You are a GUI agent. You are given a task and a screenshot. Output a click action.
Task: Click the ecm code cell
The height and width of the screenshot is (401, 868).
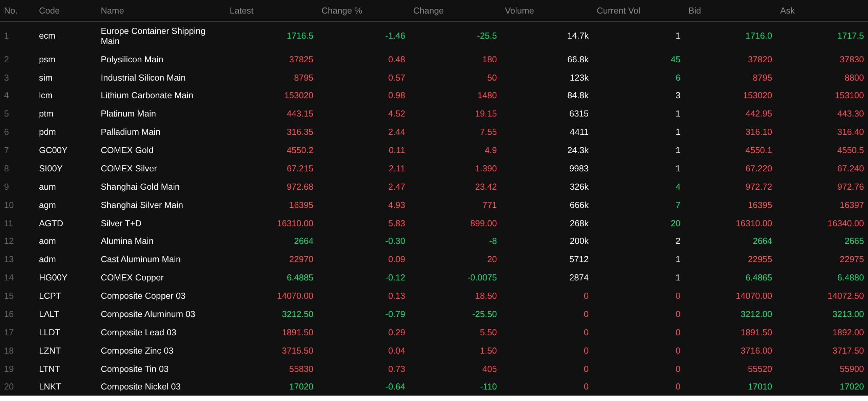click(x=47, y=36)
